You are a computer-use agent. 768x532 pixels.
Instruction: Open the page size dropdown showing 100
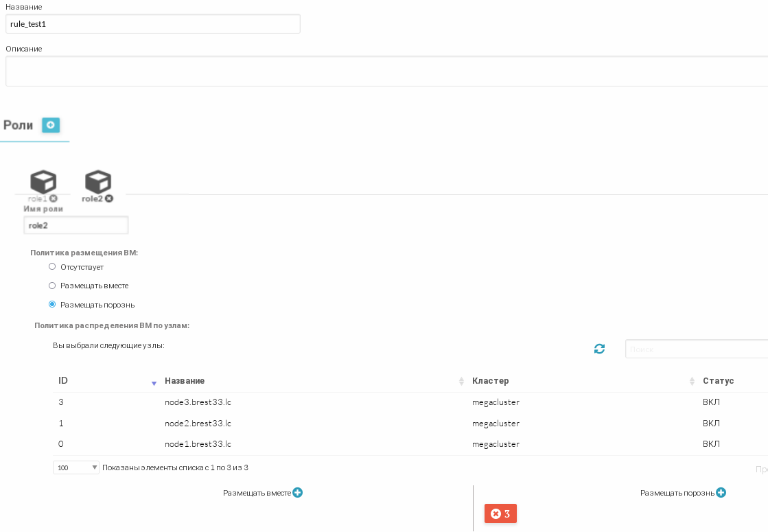(x=76, y=467)
